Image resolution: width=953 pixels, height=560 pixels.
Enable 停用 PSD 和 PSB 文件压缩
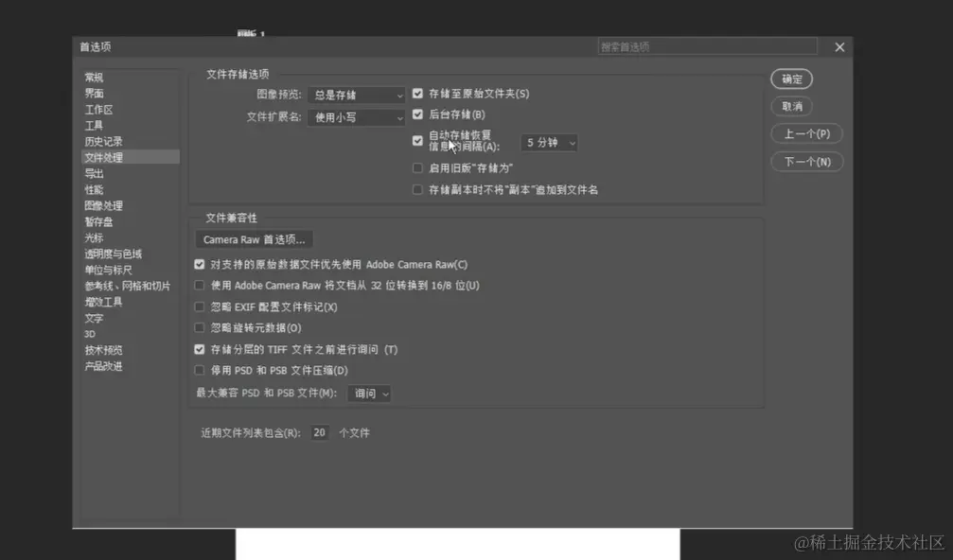click(x=199, y=370)
